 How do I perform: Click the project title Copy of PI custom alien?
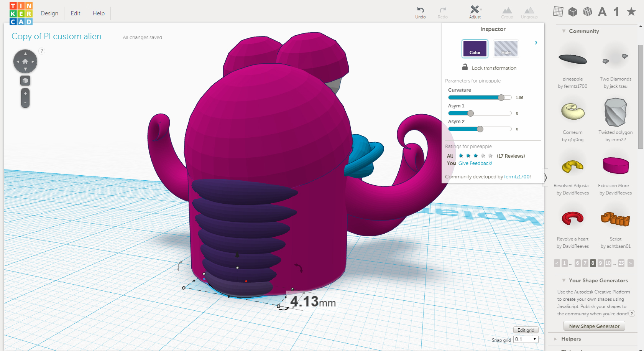(x=56, y=36)
